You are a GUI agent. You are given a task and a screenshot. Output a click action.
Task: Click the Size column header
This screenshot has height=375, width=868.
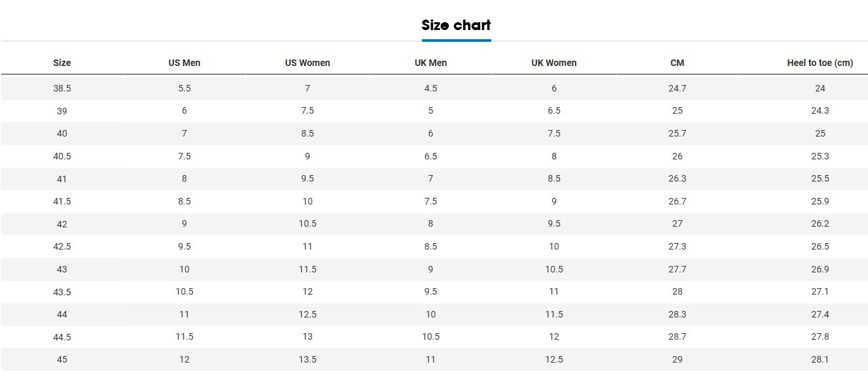62,63
